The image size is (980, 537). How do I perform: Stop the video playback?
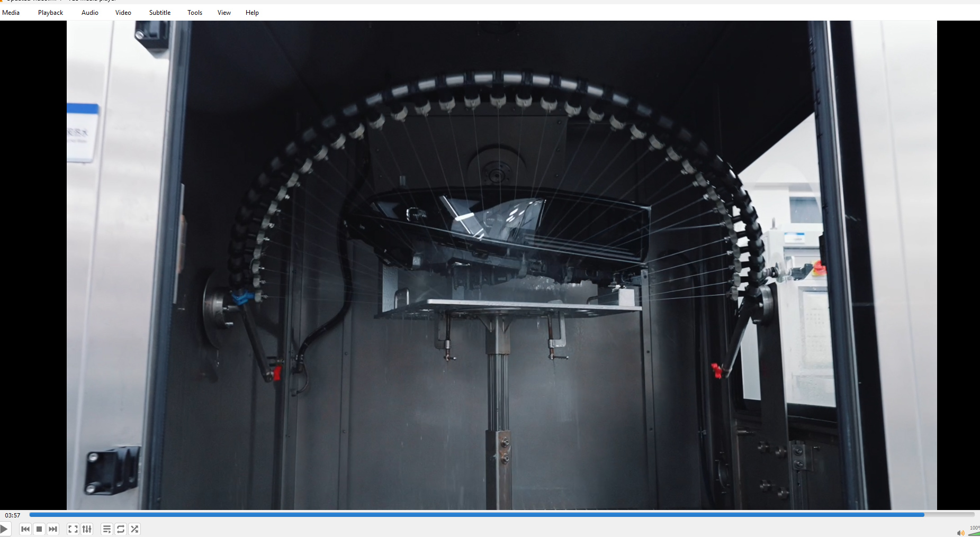click(39, 529)
